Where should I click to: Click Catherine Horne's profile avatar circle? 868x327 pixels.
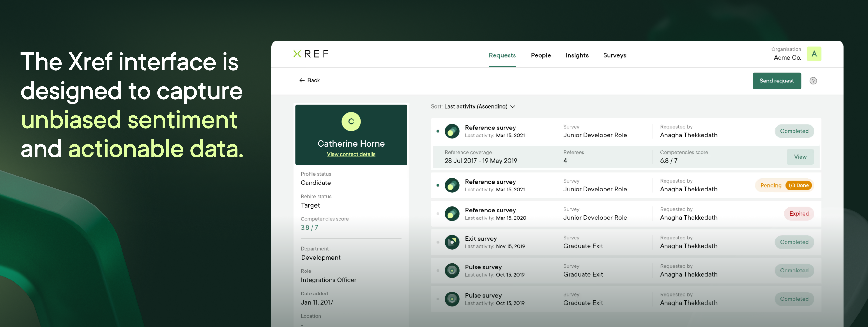coord(351,121)
